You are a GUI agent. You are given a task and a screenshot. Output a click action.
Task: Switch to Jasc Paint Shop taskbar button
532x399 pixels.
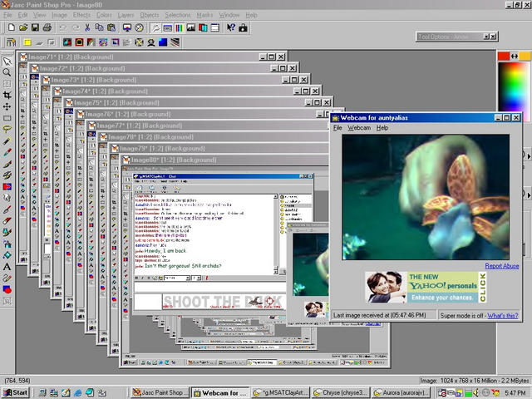tap(160, 392)
